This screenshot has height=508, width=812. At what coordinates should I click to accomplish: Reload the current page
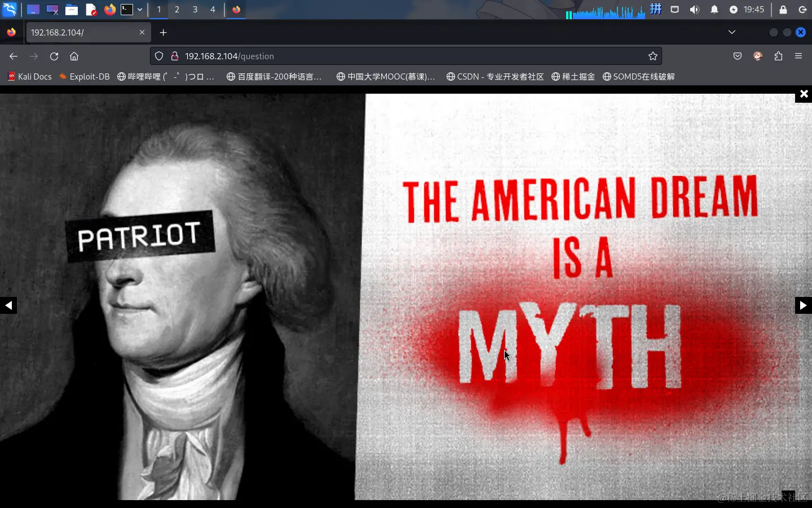[x=54, y=56]
